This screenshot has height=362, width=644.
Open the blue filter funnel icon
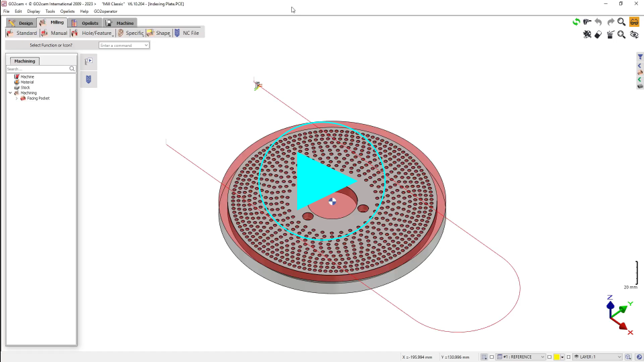coord(640,57)
